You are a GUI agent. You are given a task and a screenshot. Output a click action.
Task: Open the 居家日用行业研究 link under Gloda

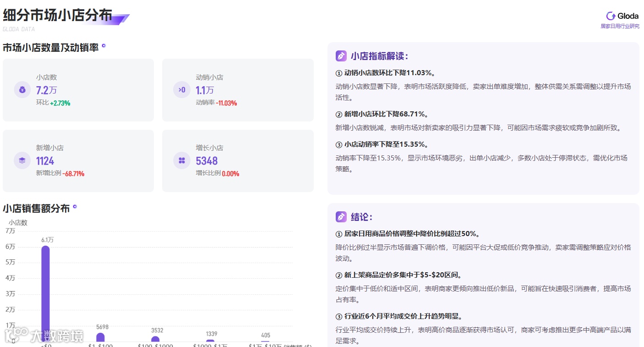pyautogui.click(x=620, y=26)
